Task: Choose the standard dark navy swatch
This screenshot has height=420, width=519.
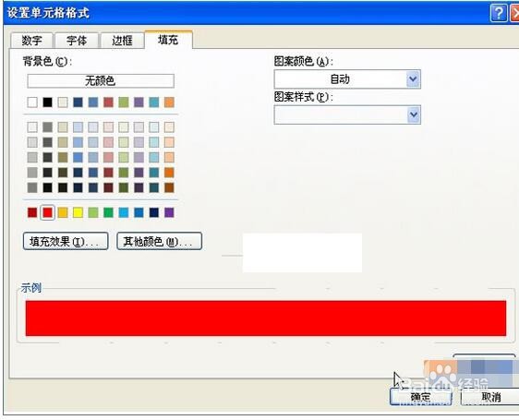Action: [154, 212]
